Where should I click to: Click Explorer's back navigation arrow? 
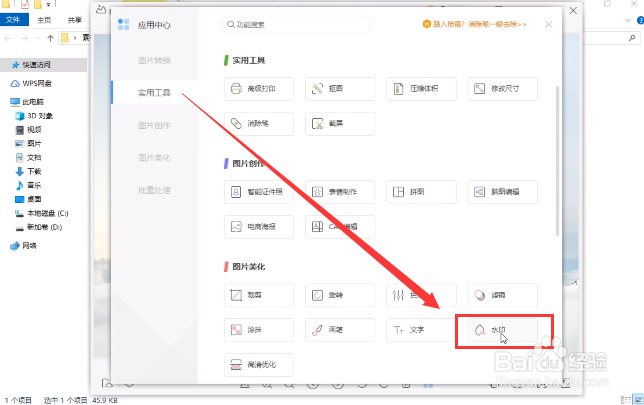pyautogui.click(x=8, y=38)
